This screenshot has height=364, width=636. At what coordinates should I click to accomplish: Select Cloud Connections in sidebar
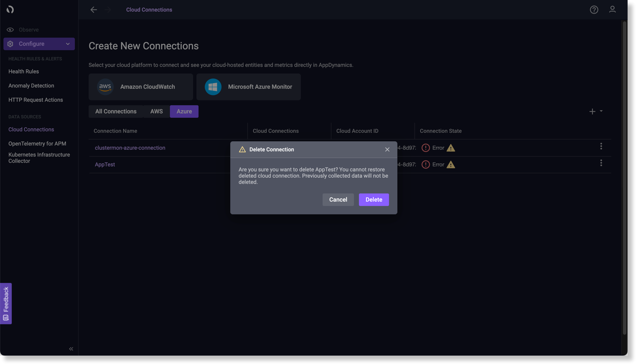[31, 129]
